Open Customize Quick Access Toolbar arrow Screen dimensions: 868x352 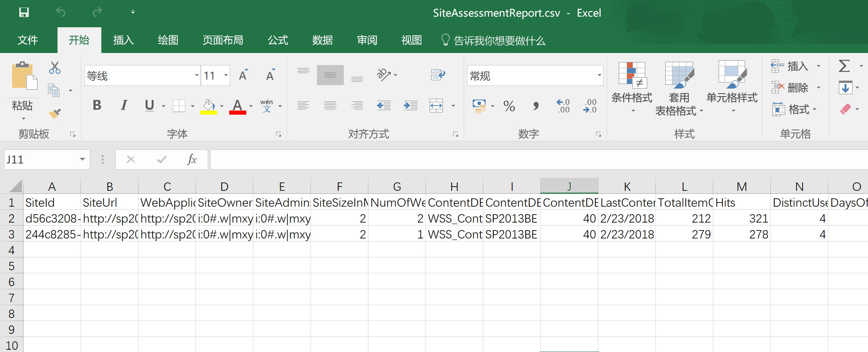(x=133, y=12)
